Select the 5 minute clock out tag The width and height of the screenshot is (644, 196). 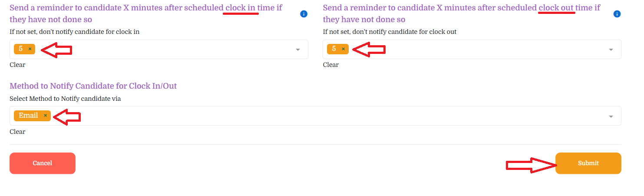334,49
